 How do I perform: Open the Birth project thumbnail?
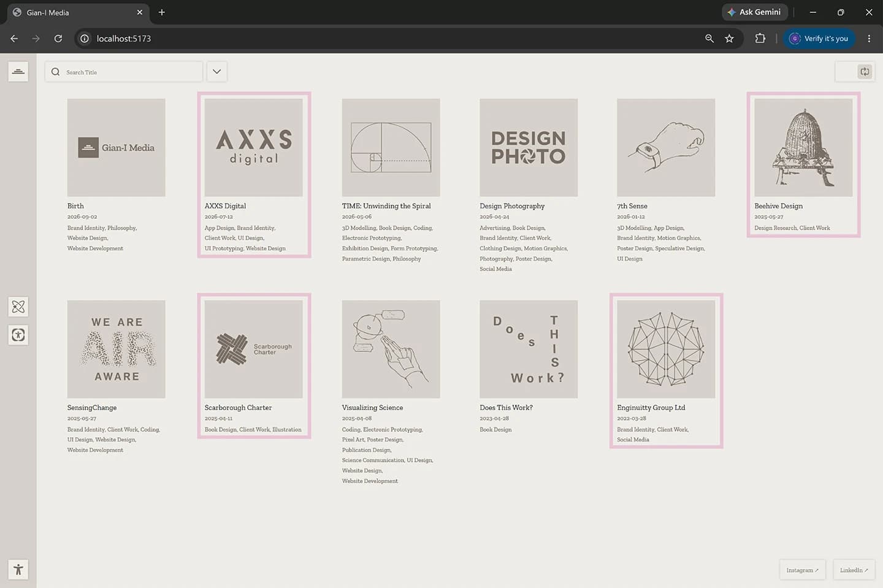(x=117, y=148)
